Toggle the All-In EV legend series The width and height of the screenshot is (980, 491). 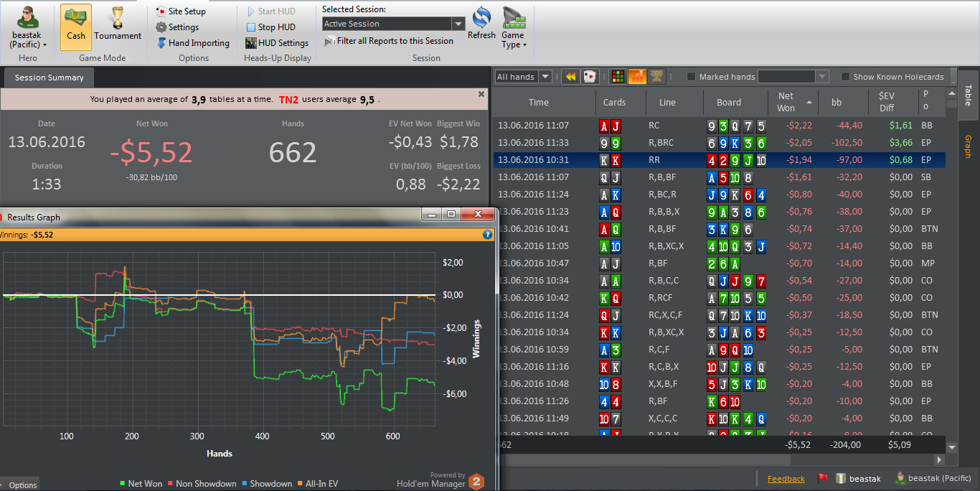pos(316,484)
